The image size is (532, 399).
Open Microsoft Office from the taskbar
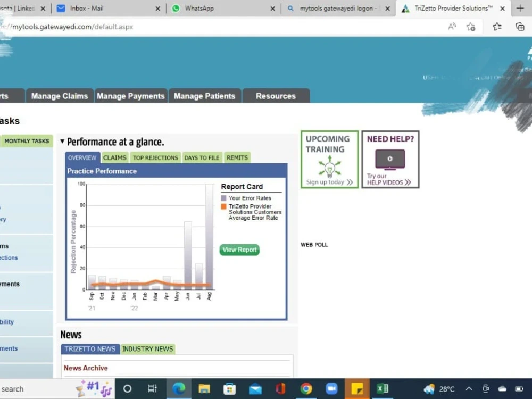point(280,389)
